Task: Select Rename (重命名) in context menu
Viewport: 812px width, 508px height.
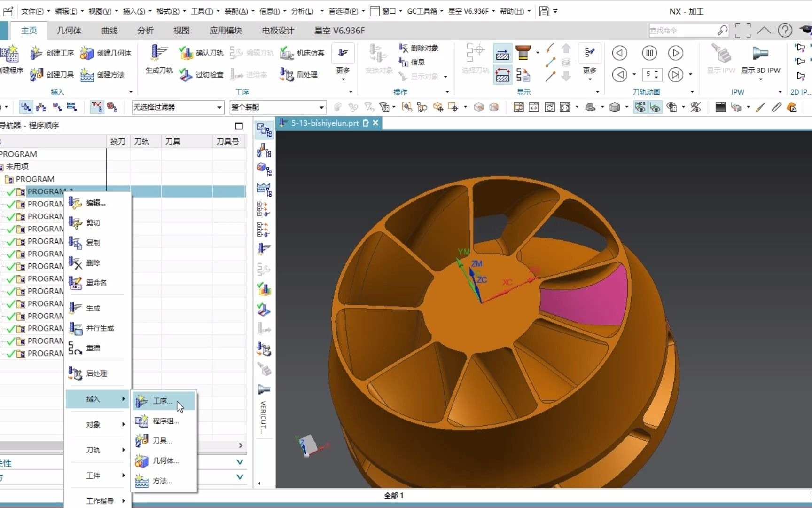Action: coord(97,282)
